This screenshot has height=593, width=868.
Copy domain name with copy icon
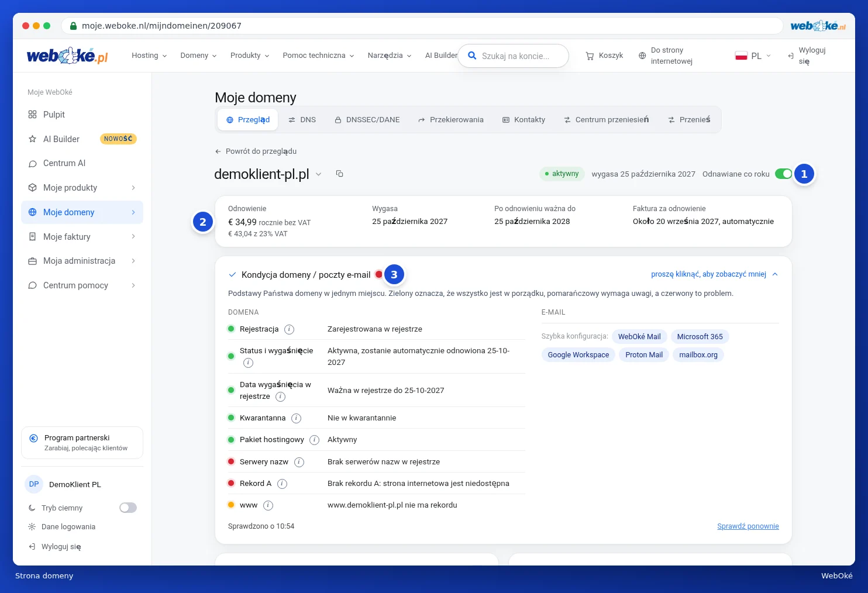(339, 174)
